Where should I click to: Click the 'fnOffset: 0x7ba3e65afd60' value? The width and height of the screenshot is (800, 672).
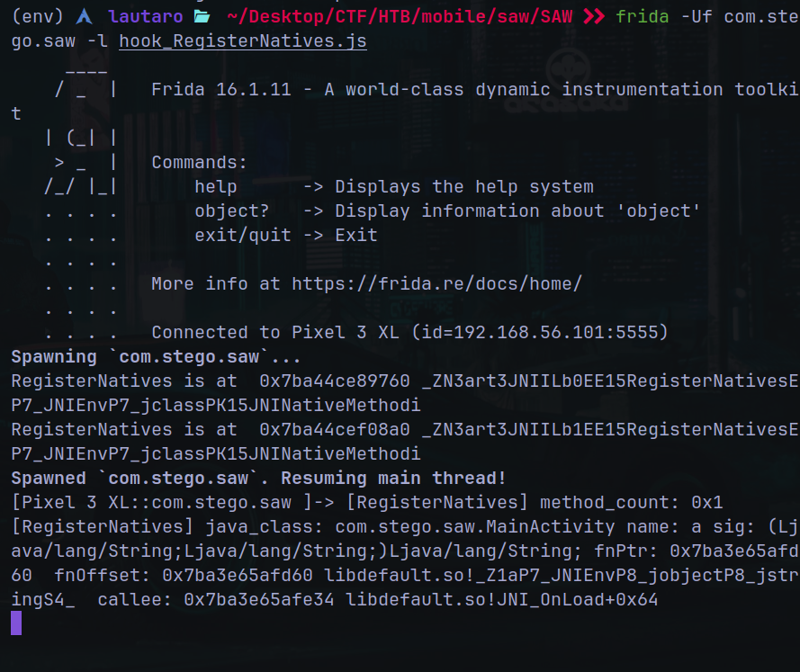(184, 576)
